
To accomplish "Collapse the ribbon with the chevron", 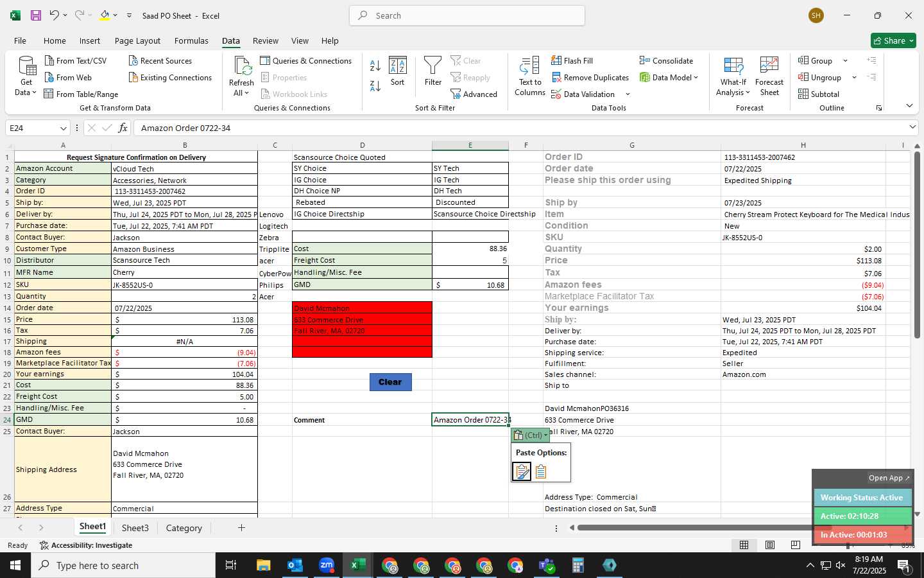I will click(909, 106).
